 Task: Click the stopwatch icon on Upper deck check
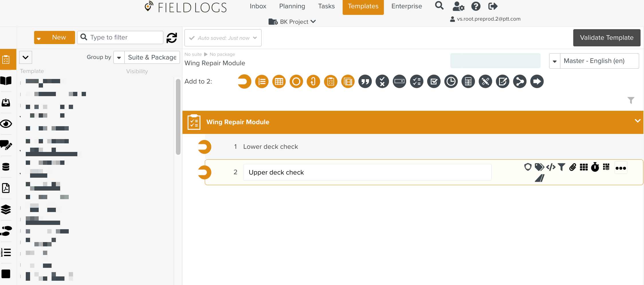(595, 167)
